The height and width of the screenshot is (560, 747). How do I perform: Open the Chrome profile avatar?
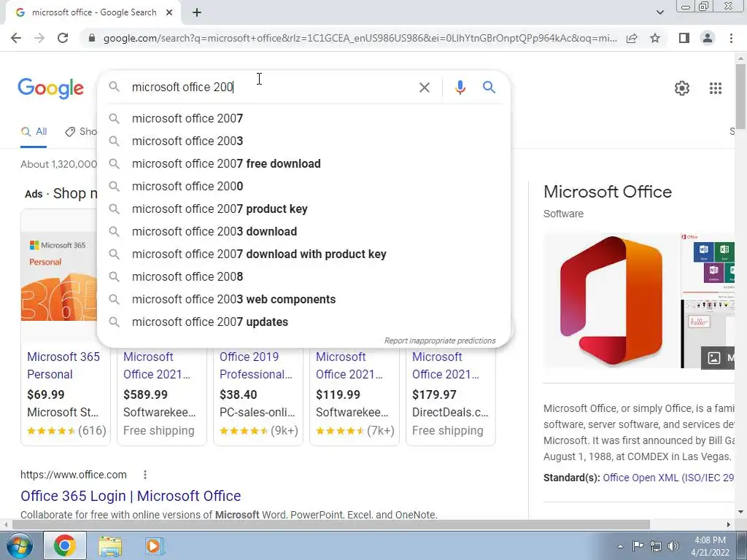[708, 38]
